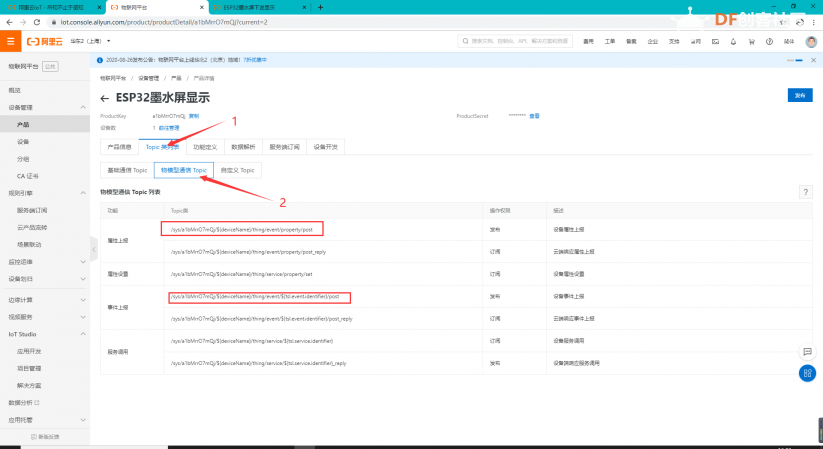
Task: Click the browser address bar
Action: (409, 22)
